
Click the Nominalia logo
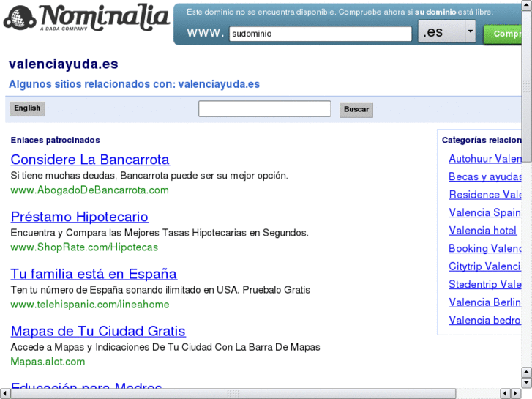tap(86, 18)
